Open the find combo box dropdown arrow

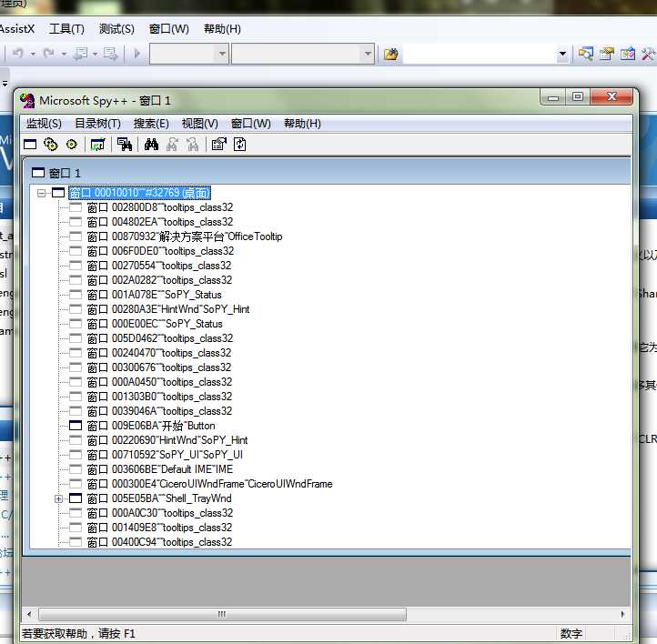(562, 54)
